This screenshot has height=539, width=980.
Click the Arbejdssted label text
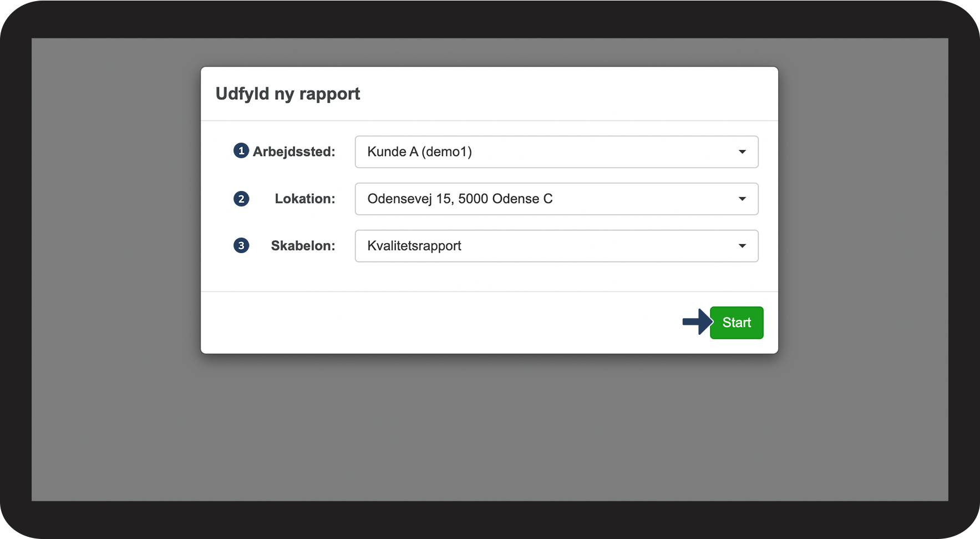294,152
